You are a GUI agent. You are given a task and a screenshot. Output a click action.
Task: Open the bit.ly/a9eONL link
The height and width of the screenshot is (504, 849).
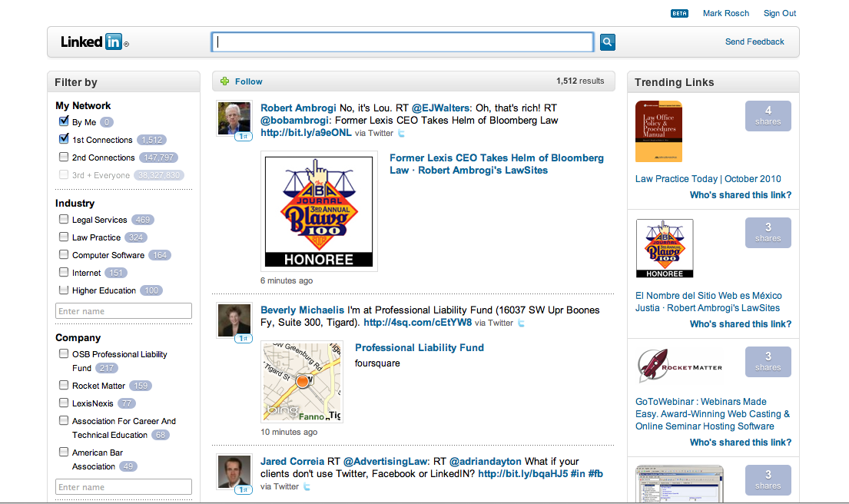tap(306, 133)
